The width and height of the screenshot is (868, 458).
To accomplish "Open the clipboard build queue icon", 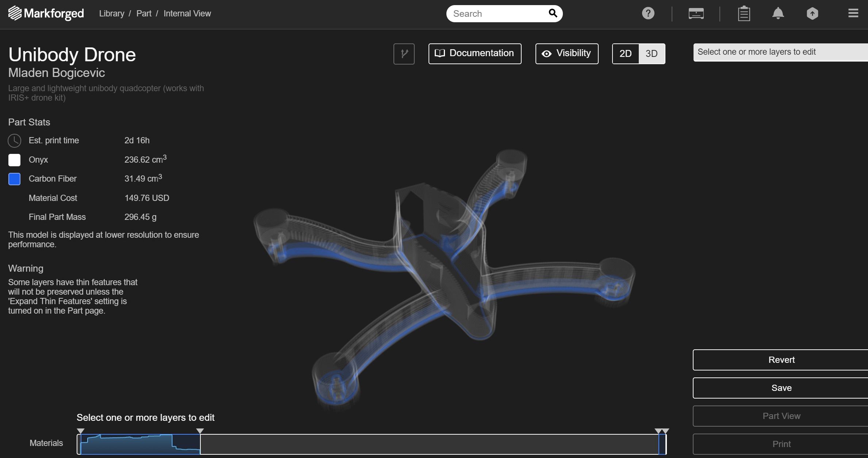I will point(744,14).
